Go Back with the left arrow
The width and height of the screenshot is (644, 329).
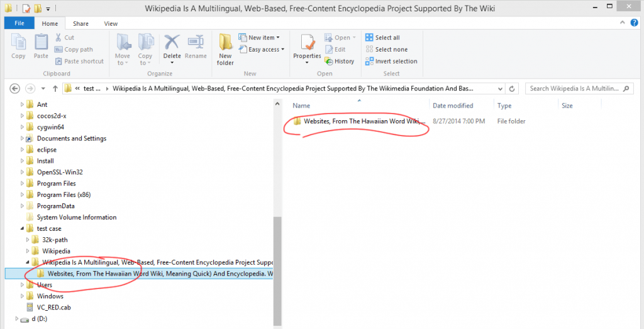pos(15,88)
